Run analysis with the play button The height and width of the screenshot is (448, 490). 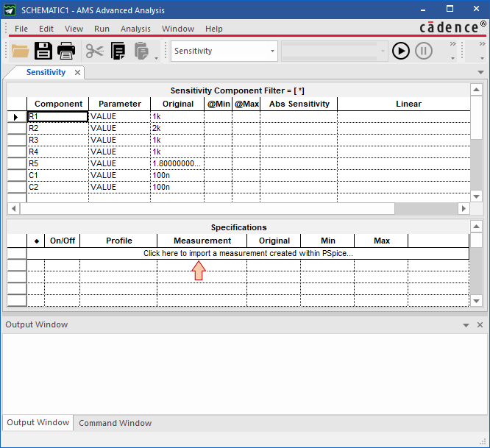click(x=401, y=51)
